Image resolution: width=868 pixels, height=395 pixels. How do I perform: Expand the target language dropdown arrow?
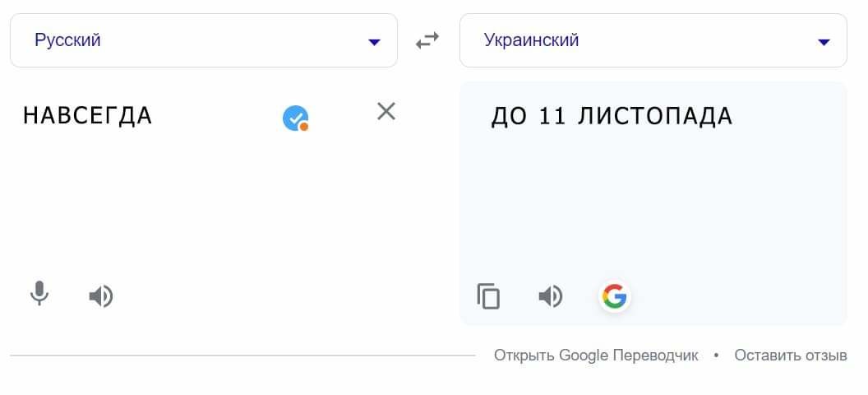824,42
